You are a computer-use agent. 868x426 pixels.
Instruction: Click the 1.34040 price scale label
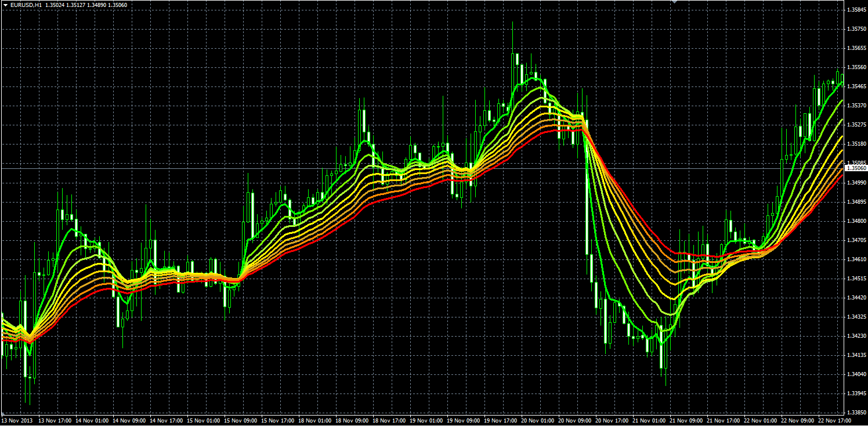tap(856, 374)
